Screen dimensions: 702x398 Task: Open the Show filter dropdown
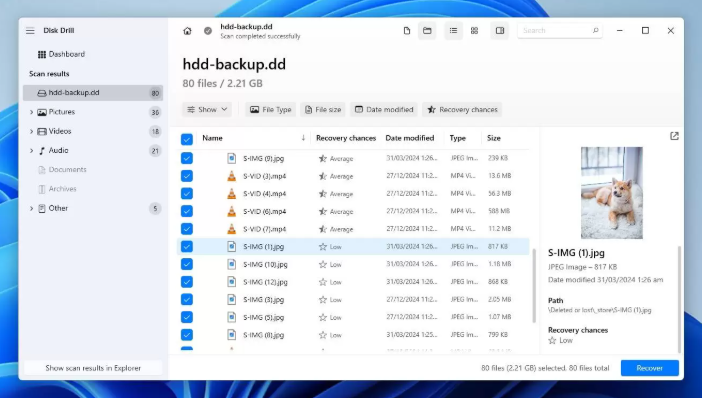point(207,109)
